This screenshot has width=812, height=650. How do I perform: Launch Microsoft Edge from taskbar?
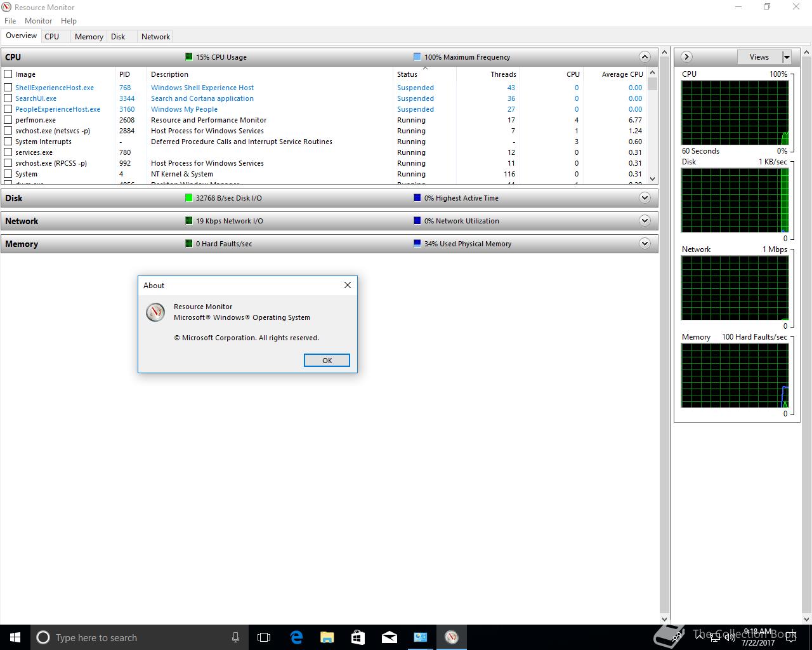(296, 637)
